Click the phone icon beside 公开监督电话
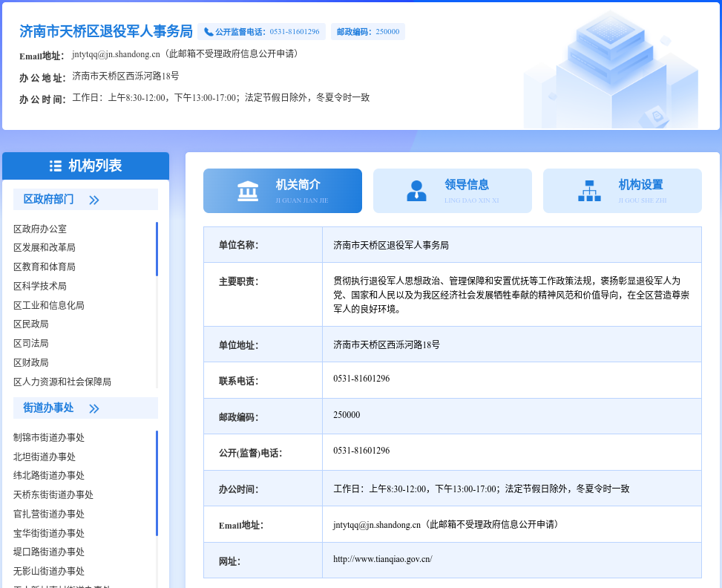 (209, 32)
